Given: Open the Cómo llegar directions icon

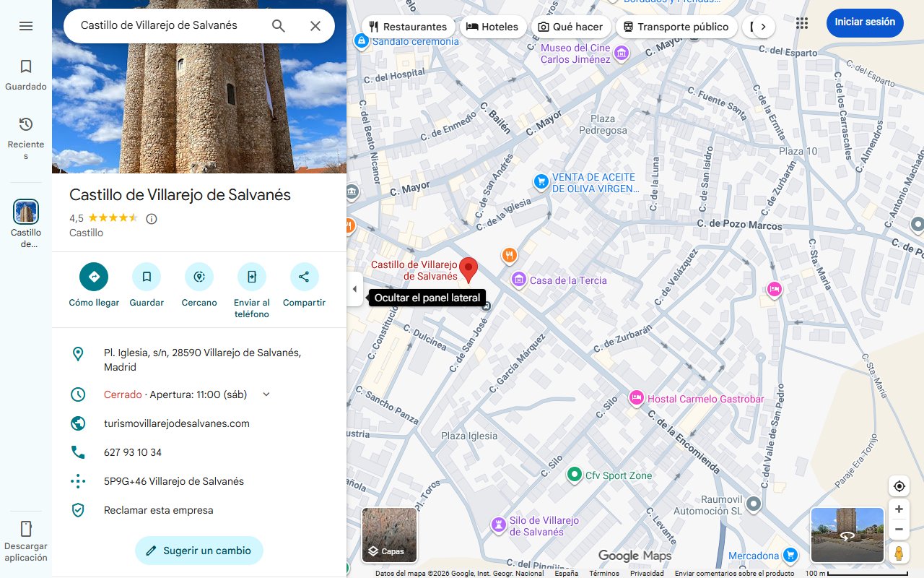Looking at the screenshot, I should (93, 277).
